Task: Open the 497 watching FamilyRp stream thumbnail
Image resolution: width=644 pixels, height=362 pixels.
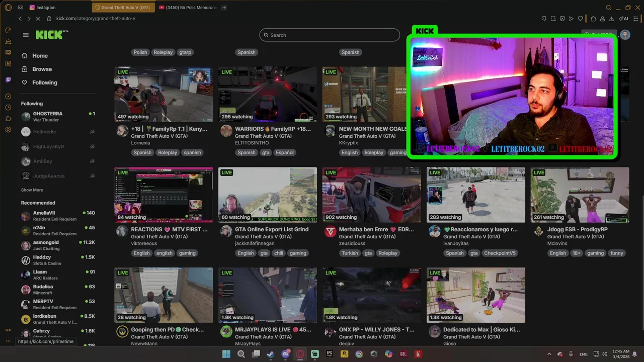Action: [x=164, y=95]
